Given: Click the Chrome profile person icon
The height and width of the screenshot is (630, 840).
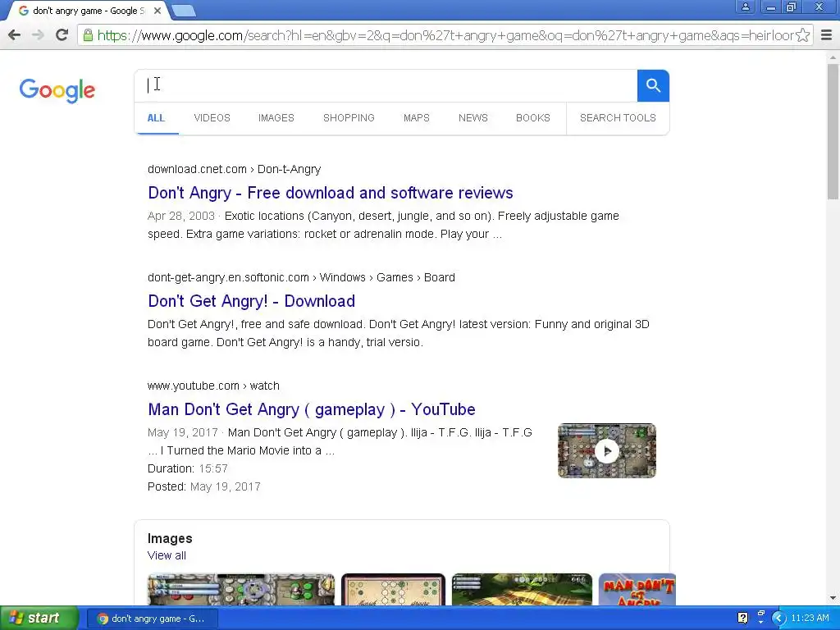Looking at the screenshot, I should (745, 7).
